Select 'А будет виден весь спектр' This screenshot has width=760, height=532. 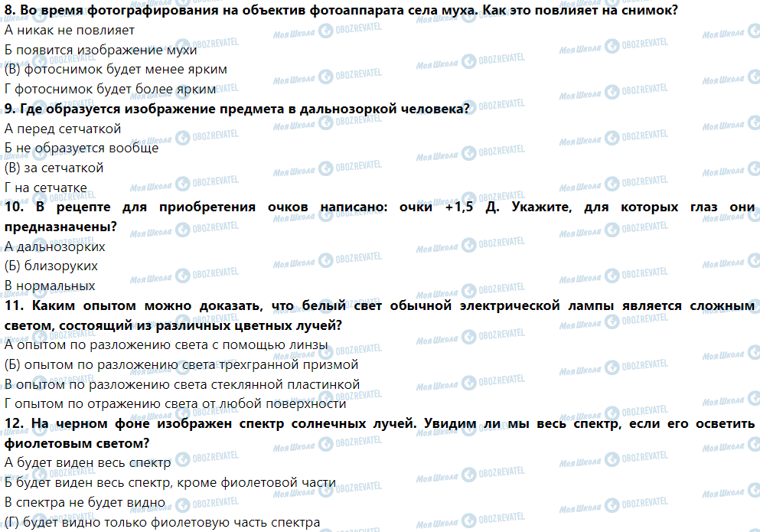(87, 462)
